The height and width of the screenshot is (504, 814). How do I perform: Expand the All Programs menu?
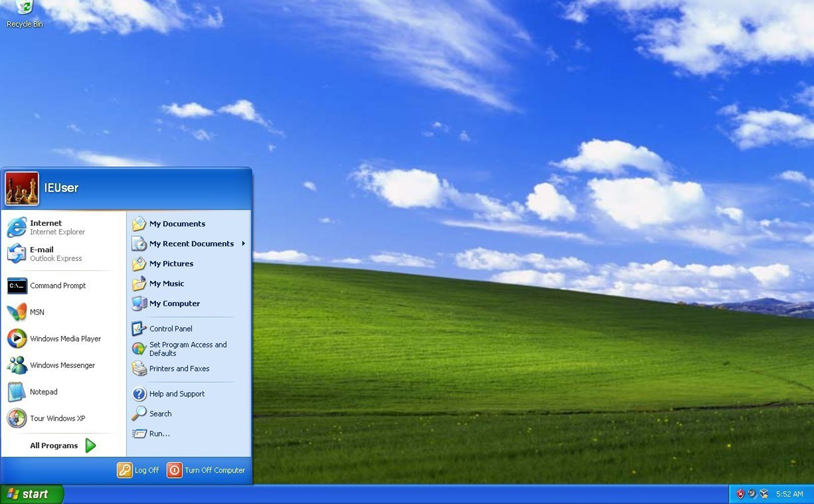point(54,445)
